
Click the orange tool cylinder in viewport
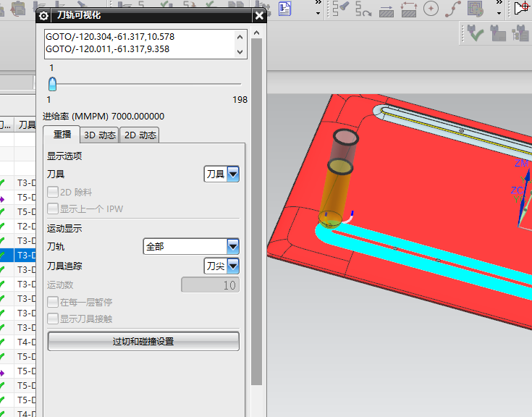tap(335, 193)
